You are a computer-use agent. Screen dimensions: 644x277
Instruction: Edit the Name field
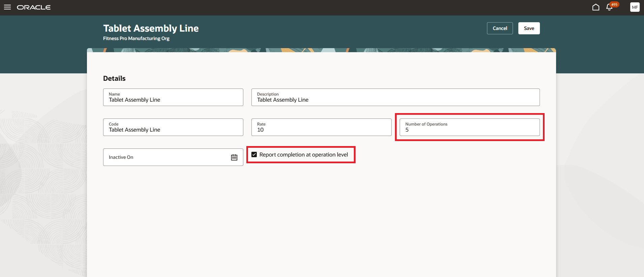tap(173, 97)
